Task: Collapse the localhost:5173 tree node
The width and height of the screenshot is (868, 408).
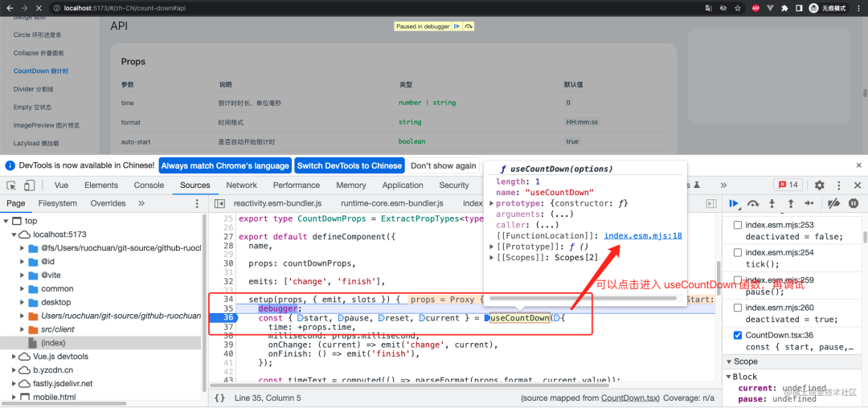Action: tap(14, 235)
